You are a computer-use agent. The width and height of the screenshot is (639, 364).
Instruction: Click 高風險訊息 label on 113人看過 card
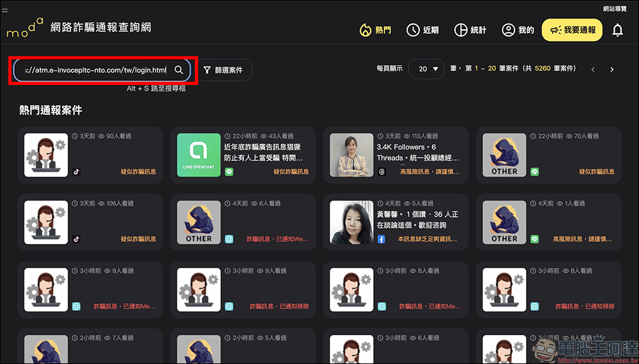pyautogui.click(x=430, y=172)
